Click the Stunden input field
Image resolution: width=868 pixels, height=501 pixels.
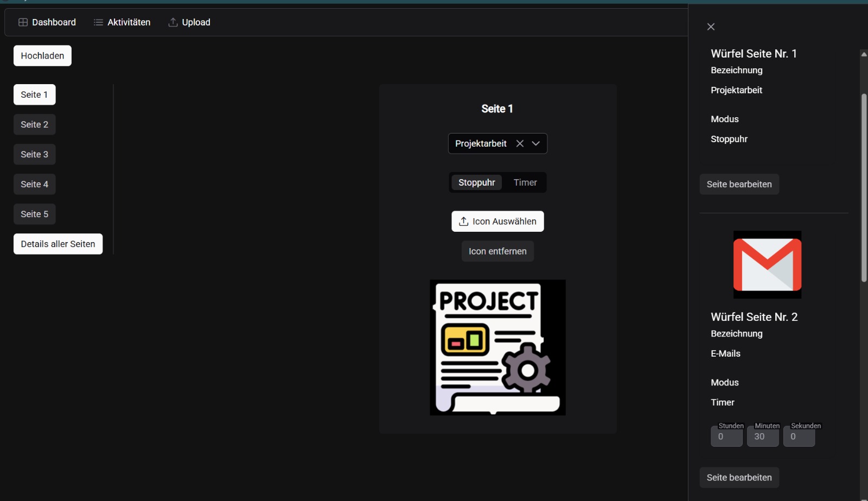click(x=726, y=436)
